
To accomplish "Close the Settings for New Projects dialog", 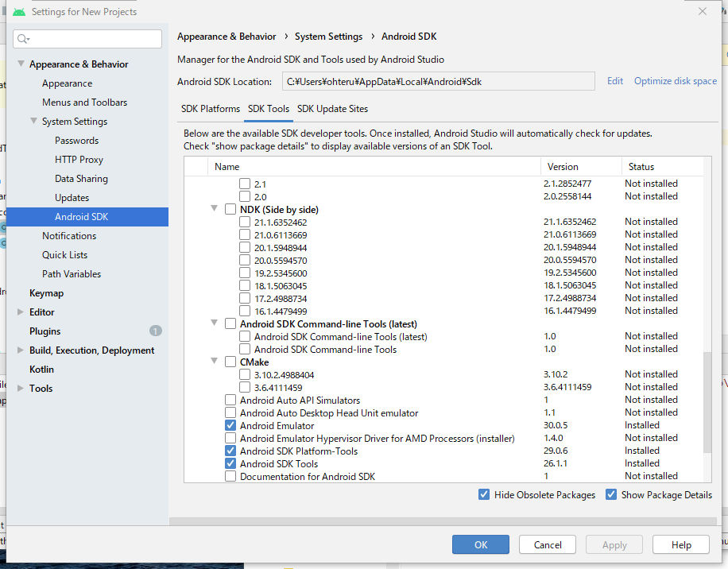I will point(703,11).
